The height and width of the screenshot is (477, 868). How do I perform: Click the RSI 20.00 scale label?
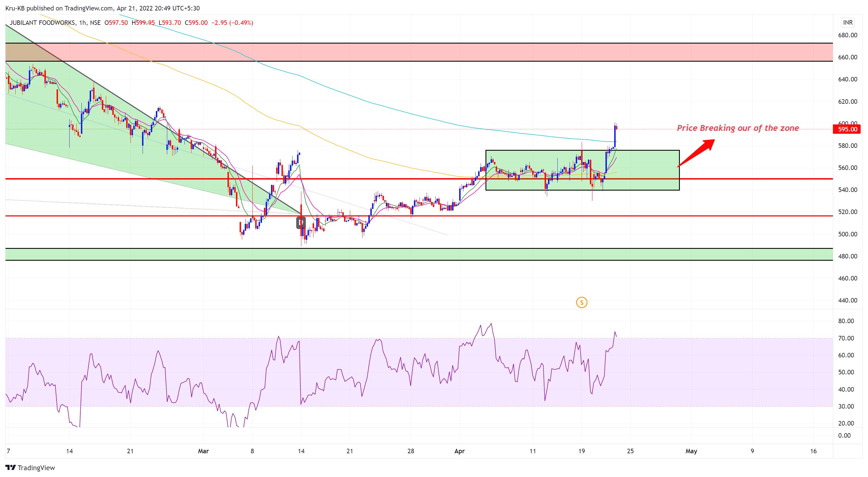[x=846, y=424]
